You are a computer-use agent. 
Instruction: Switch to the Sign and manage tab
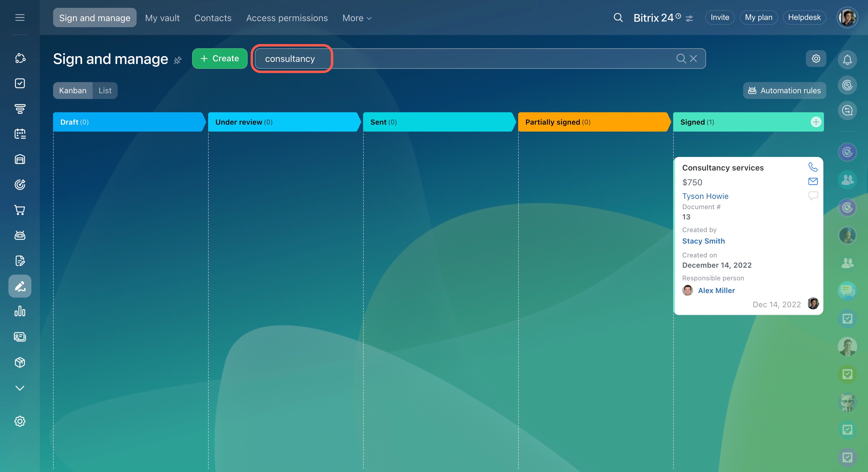[x=95, y=18]
